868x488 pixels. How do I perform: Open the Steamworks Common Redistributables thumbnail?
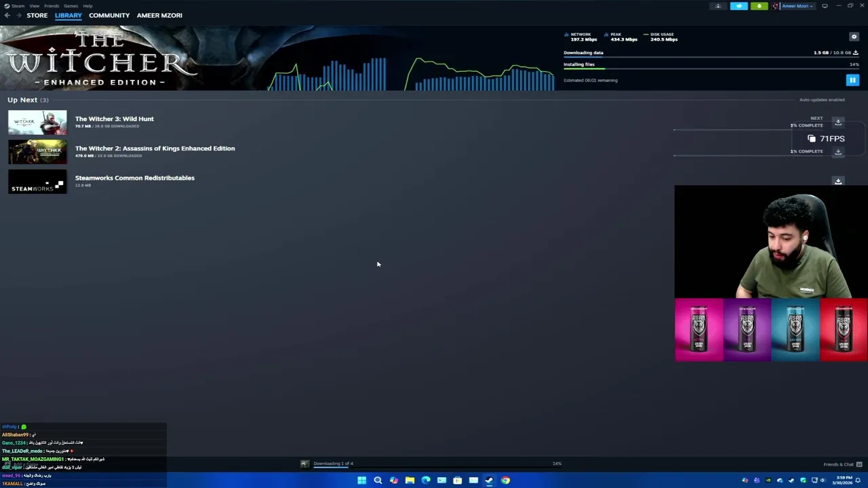[x=37, y=182]
